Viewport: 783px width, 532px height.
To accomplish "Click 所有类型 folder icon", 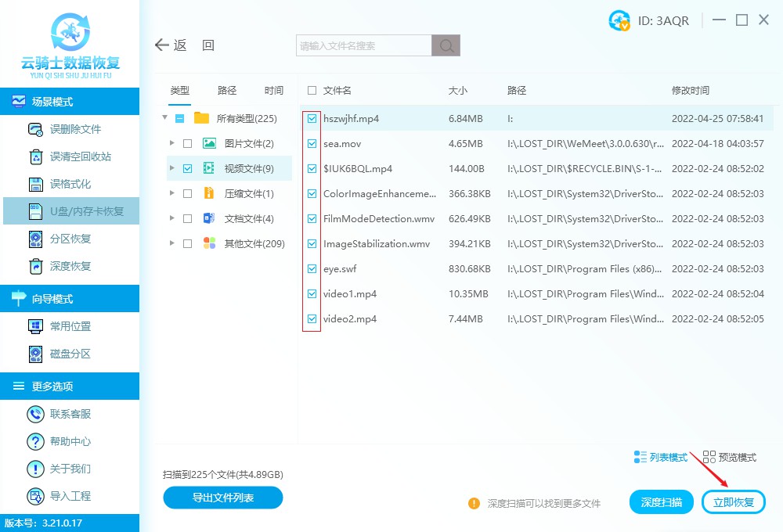I will coord(201,118).
